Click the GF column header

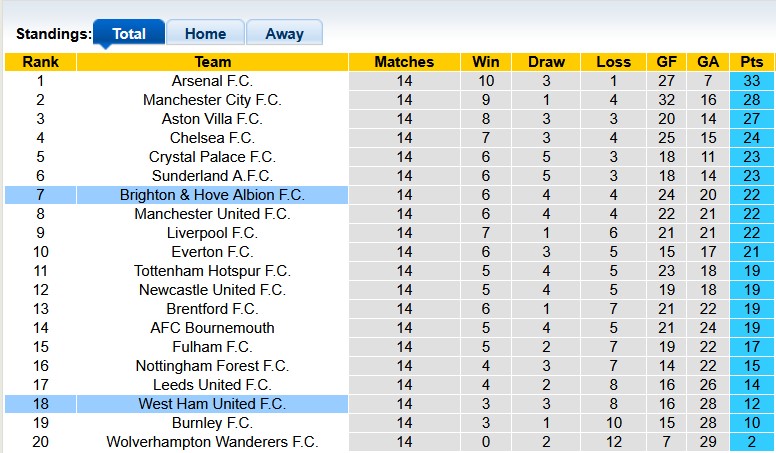pos(667,62)
